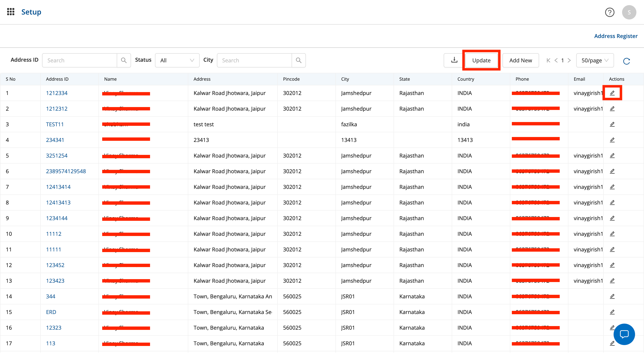Open the 50/page size dropdown
The height and width of the screenshot is (354, 644).
[594, 60]
